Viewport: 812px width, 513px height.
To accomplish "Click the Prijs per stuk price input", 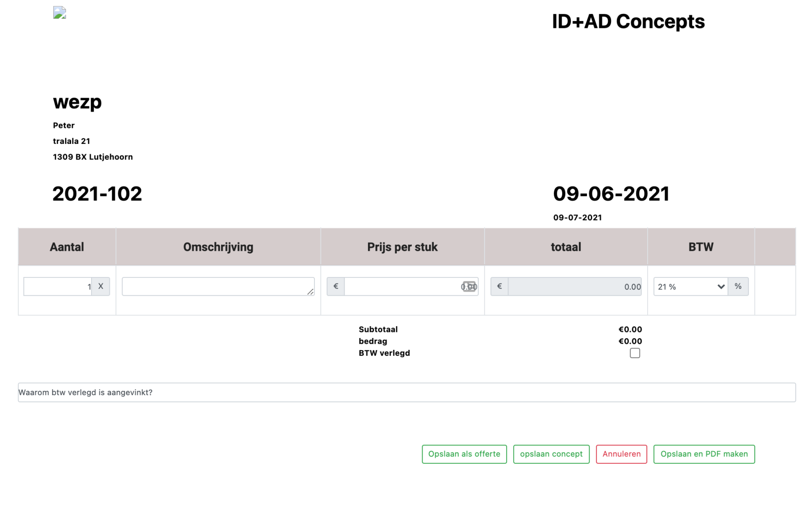I will tap(411, 287).
